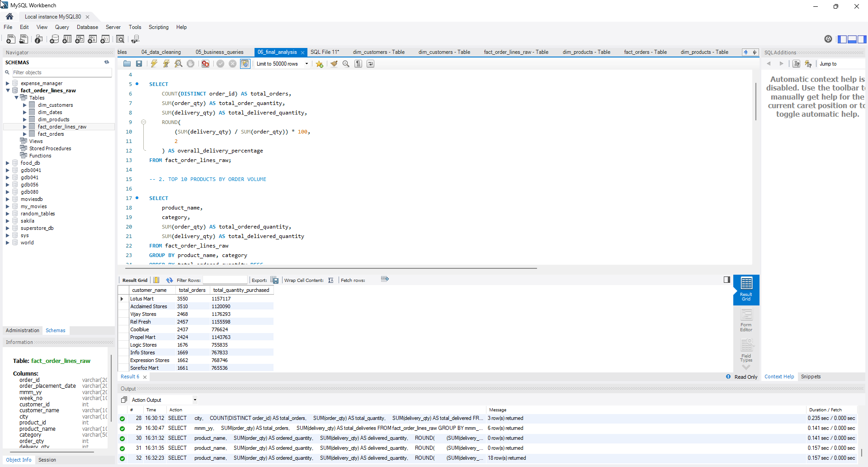Open the File menu

[8, 27]
